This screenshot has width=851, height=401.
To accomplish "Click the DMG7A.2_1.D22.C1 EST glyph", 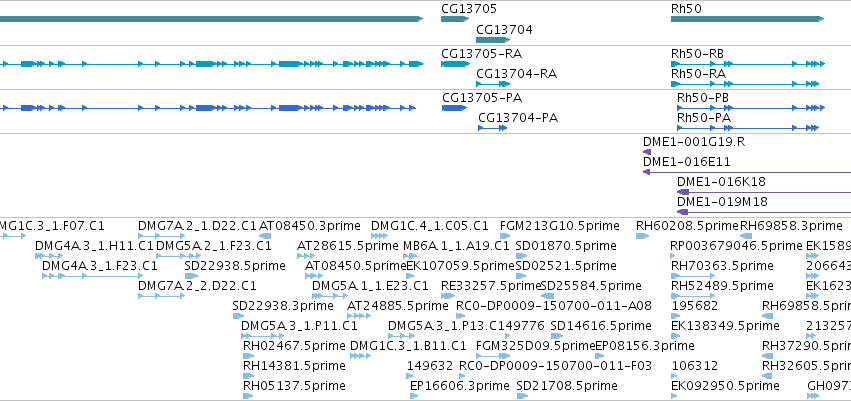I will point(162,236).
